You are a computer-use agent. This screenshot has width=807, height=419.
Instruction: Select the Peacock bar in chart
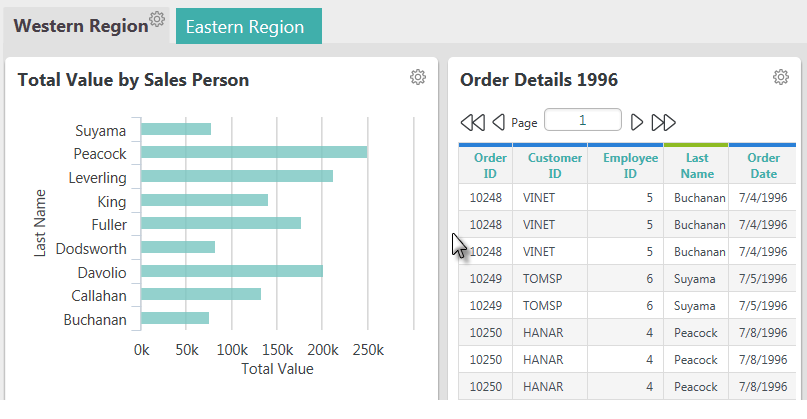[254, 152]
